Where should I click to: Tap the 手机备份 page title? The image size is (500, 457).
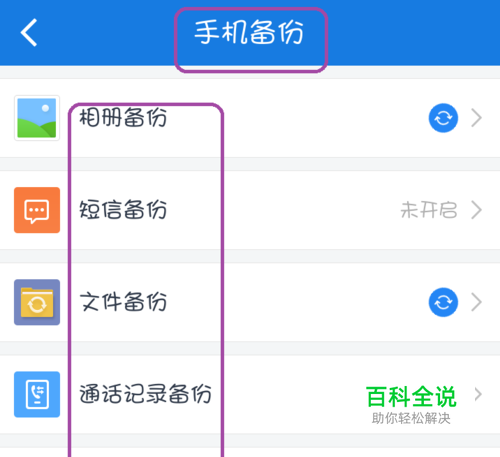pos(249,32)
